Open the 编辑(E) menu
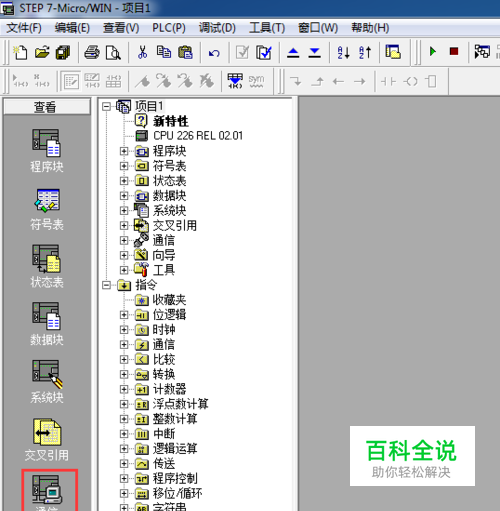Viewport: 500px width, 511px height. pos(72,28)
